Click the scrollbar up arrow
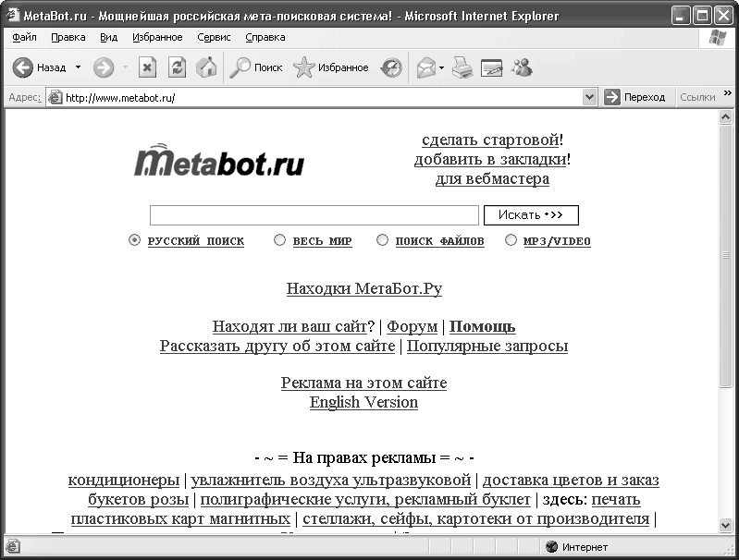739x560 pixels. tap(726, 116)
